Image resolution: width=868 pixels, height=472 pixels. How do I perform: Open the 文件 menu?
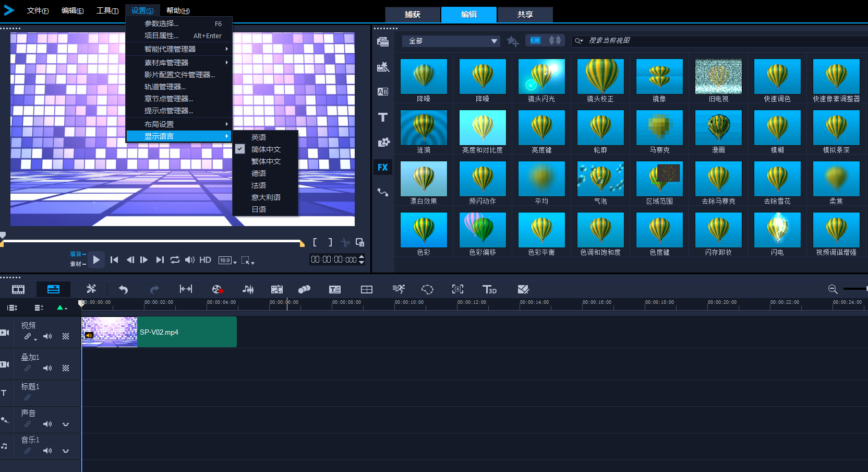point(38,10)
